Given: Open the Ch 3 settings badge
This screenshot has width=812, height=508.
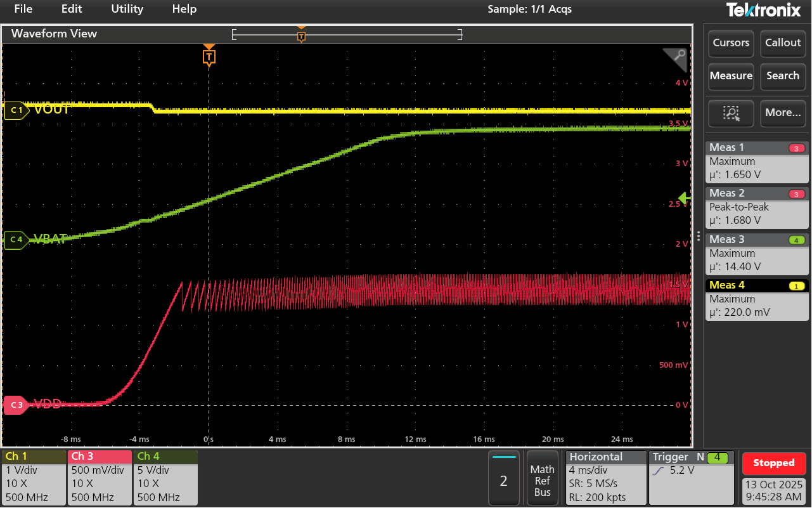Looking at the screenshot, I should click(100, 478).
